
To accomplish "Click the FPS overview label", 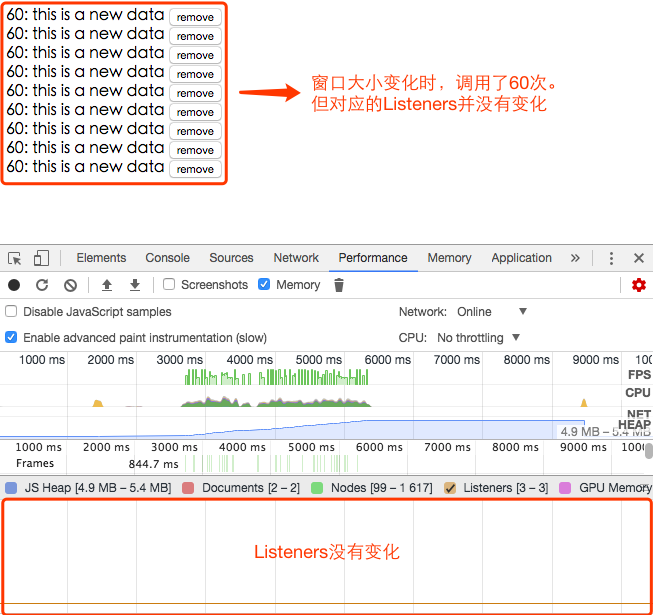I will pyautogui.click(x=639, y=375).
